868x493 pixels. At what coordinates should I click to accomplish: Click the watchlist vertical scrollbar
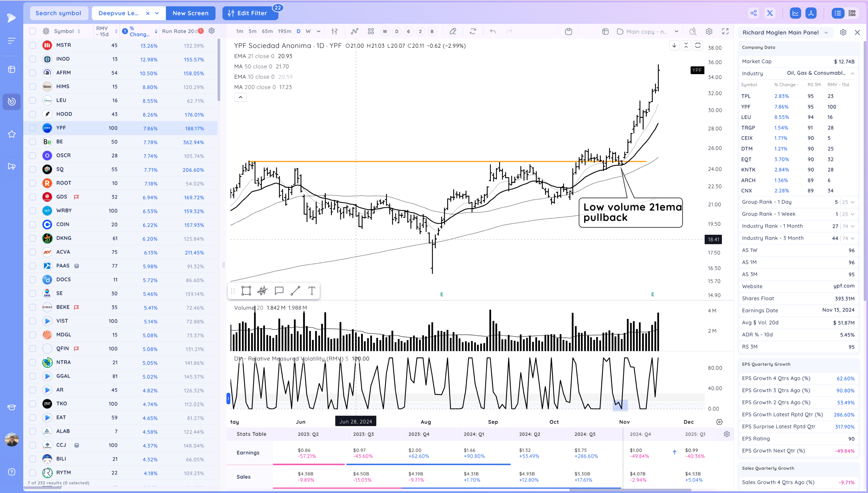[219, 70]
